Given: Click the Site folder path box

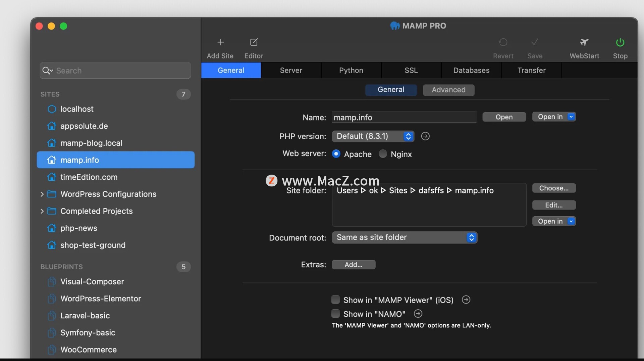Looking at the screenshot, I should tap(429, 205).
